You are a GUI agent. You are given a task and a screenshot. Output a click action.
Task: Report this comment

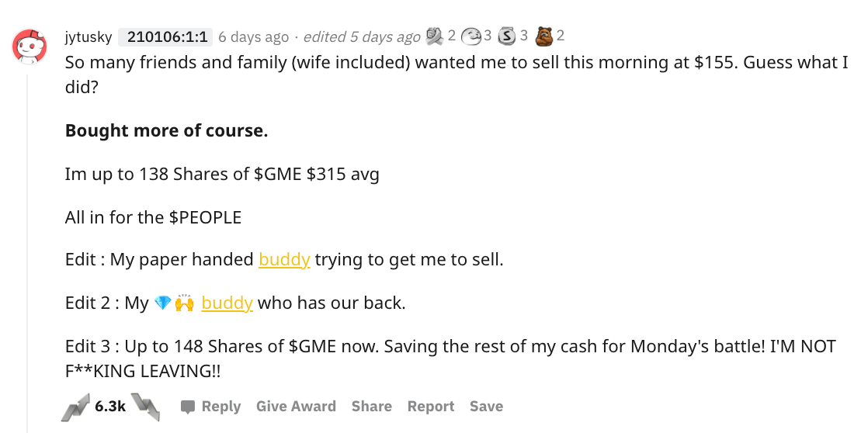[431, 407]
